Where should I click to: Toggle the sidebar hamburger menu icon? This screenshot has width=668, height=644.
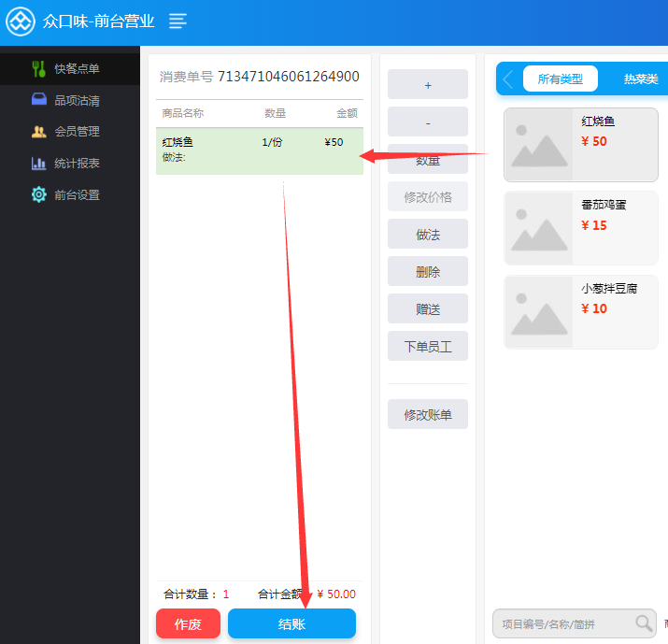point(178,21)
